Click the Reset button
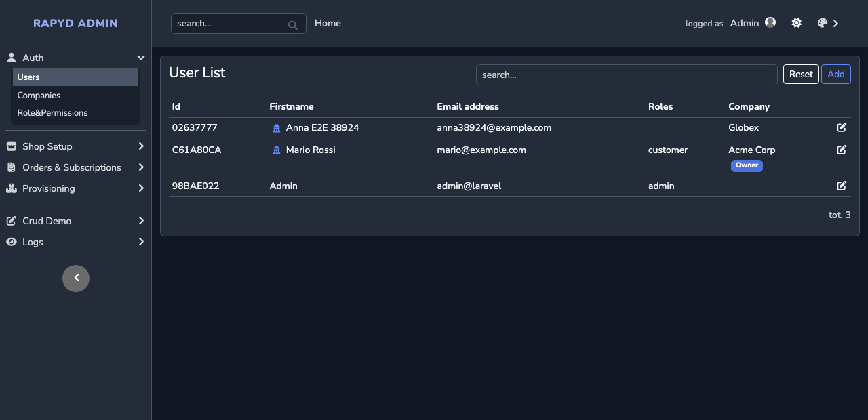 tap(801, 75)
